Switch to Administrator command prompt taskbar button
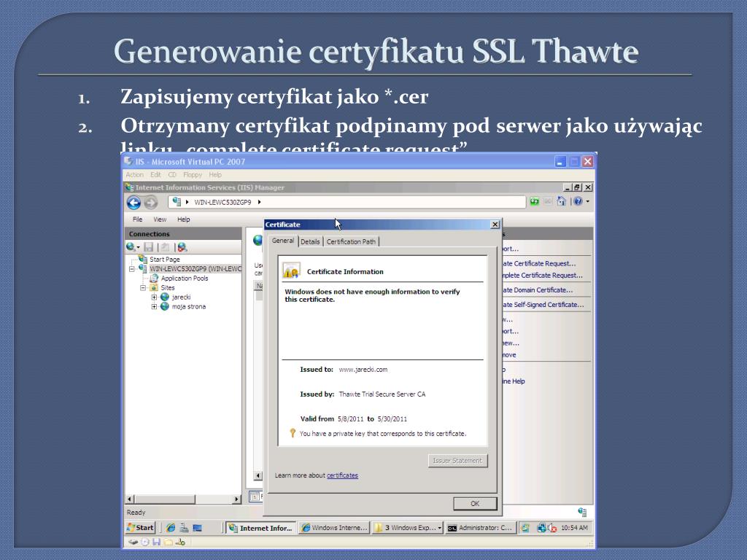 (x=480, y=528)
